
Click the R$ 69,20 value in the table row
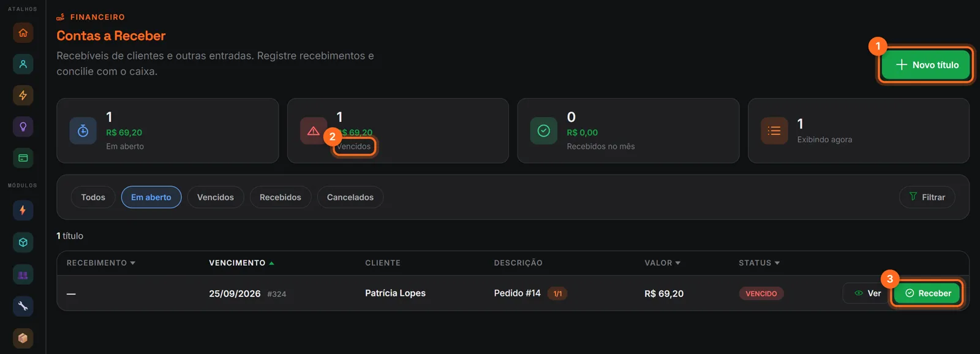[x=664, y=294]
